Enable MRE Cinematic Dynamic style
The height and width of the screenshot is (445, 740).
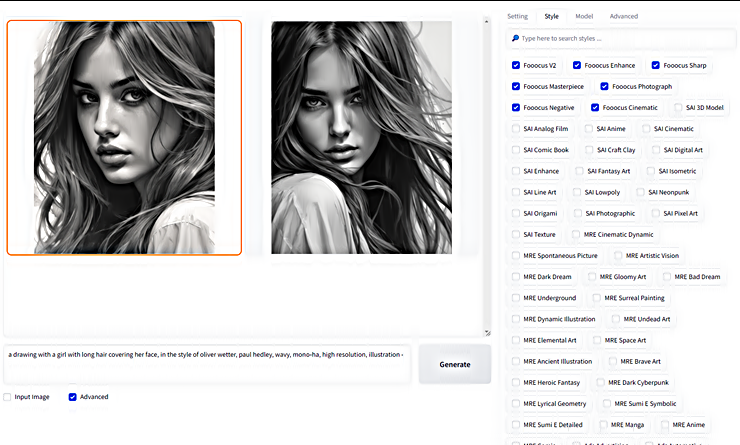[576, 235]
